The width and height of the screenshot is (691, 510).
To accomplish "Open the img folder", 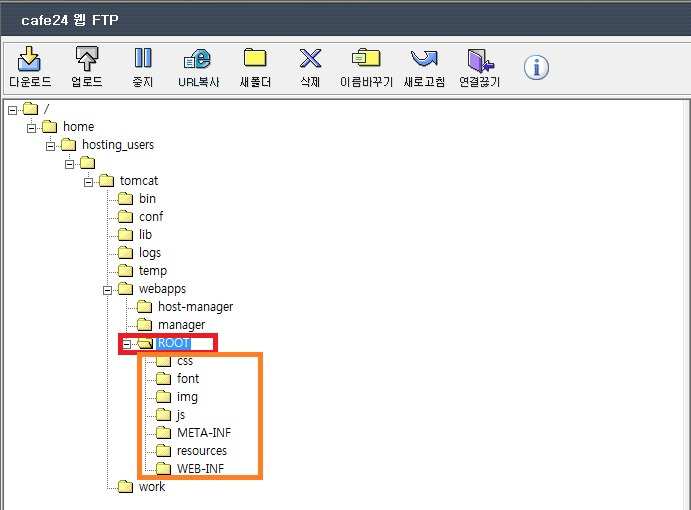I will click(187, 397).
